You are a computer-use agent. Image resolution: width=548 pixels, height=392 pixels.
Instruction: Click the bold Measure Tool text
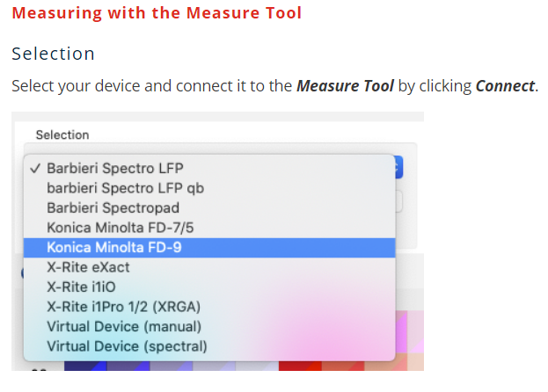pos(345,86)
